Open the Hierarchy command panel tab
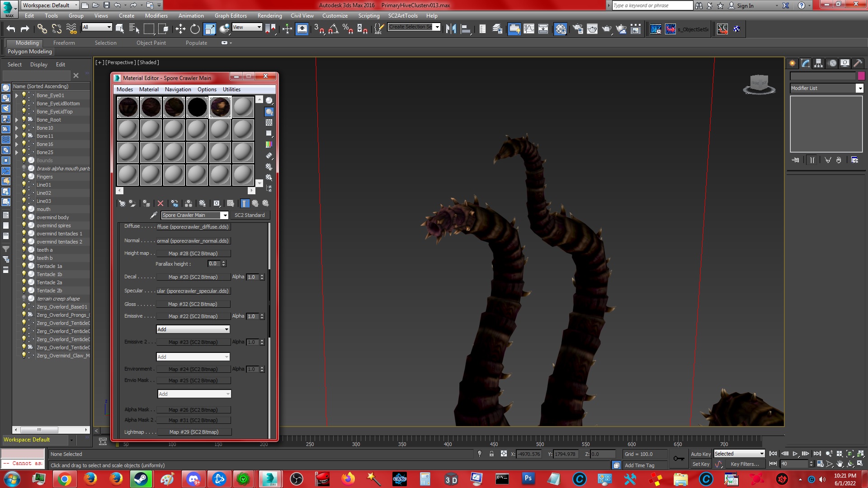868x488 pixels. pyautogui.click(x=819, y=63)
